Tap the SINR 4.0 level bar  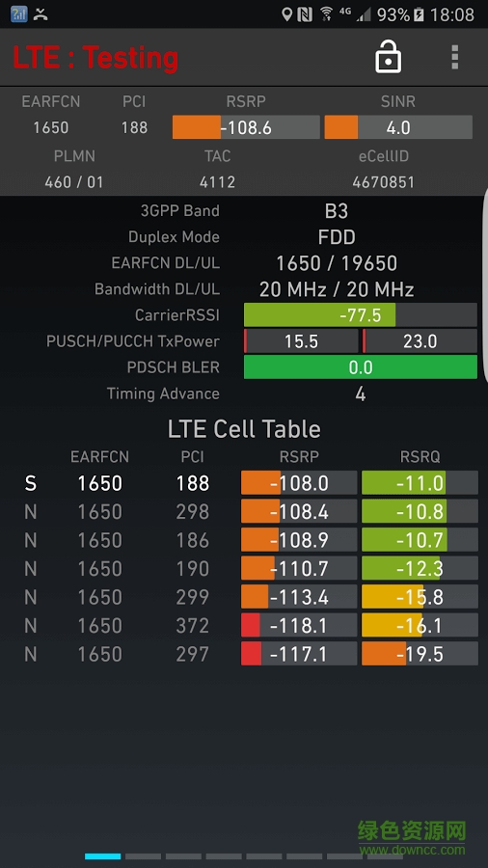[x=398, y=127]
